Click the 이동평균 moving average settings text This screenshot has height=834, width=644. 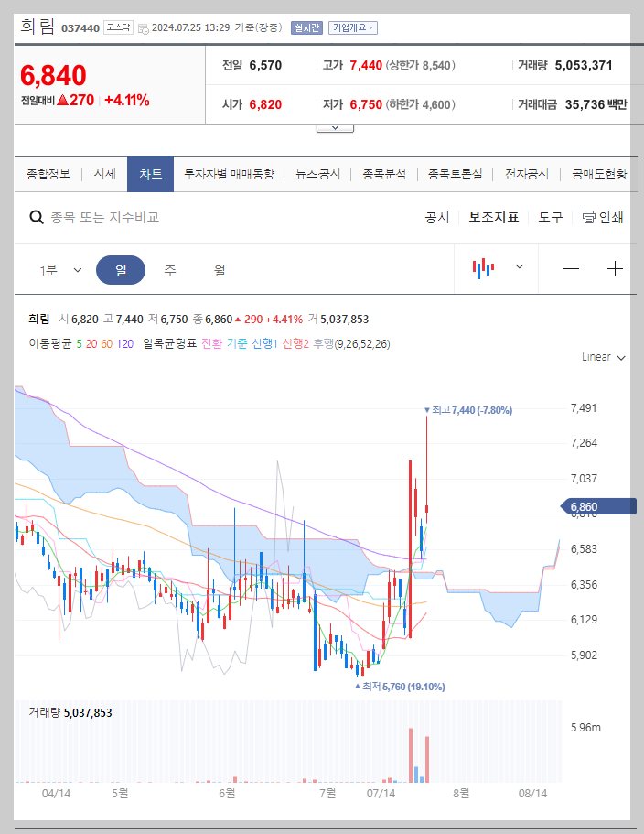[x=52, y=344]
